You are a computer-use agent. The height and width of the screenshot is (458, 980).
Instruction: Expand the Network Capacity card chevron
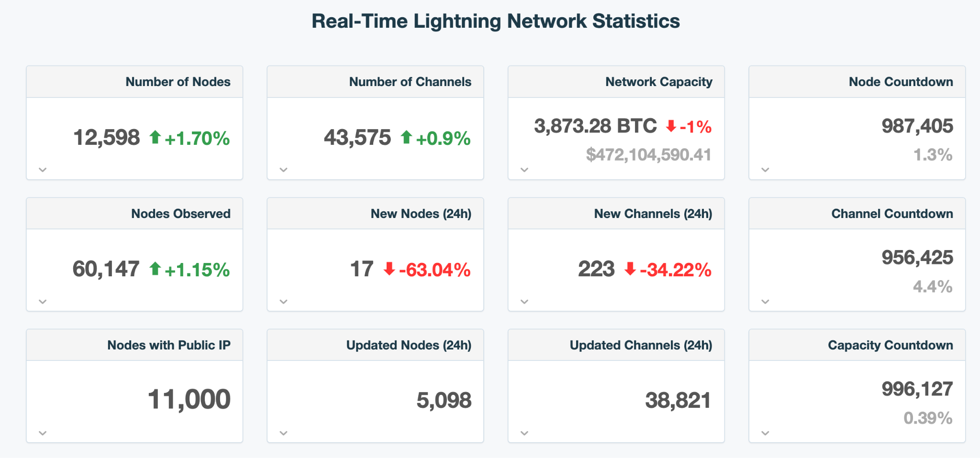click(524, 170)
